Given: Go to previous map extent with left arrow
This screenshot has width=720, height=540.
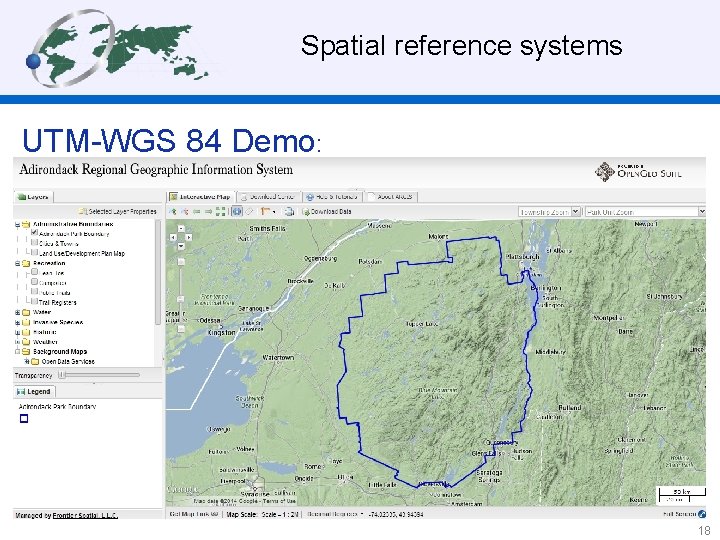Looking at the screenshot, I should (197, 212).
